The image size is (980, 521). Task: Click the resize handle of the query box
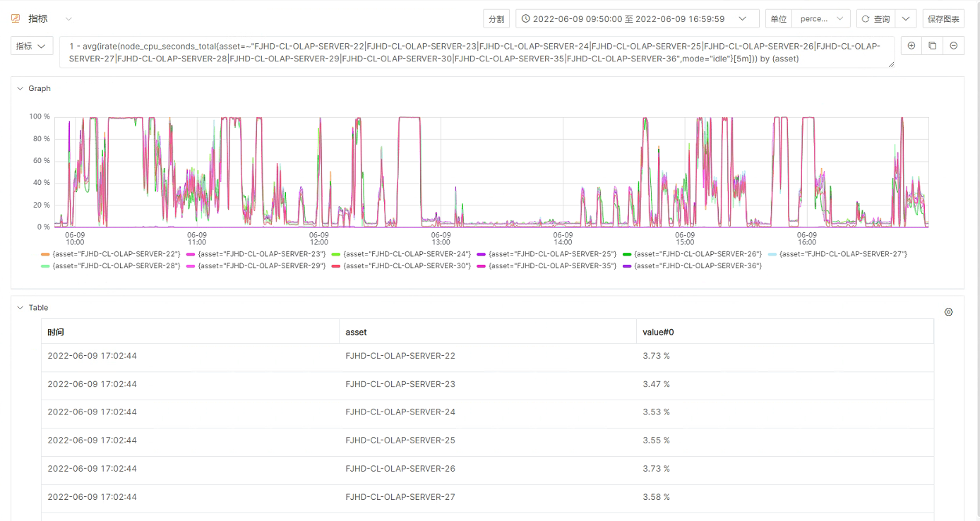point(890,64)
